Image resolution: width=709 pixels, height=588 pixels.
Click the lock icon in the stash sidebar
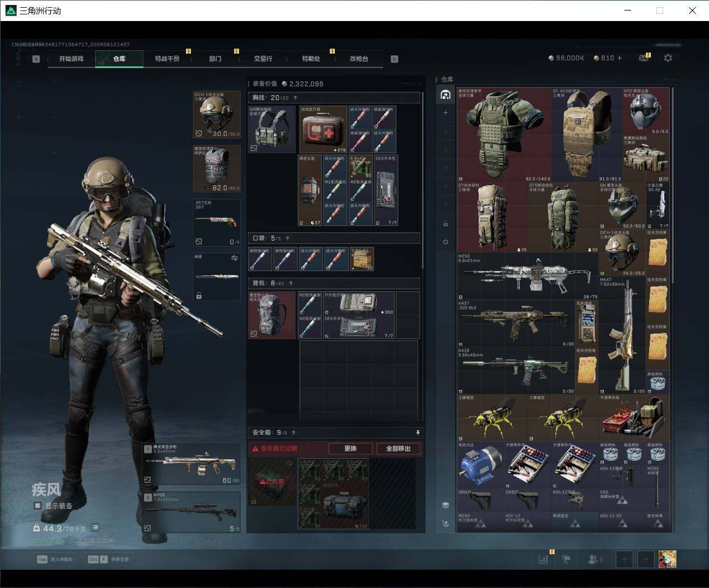(x=446, y=223)
